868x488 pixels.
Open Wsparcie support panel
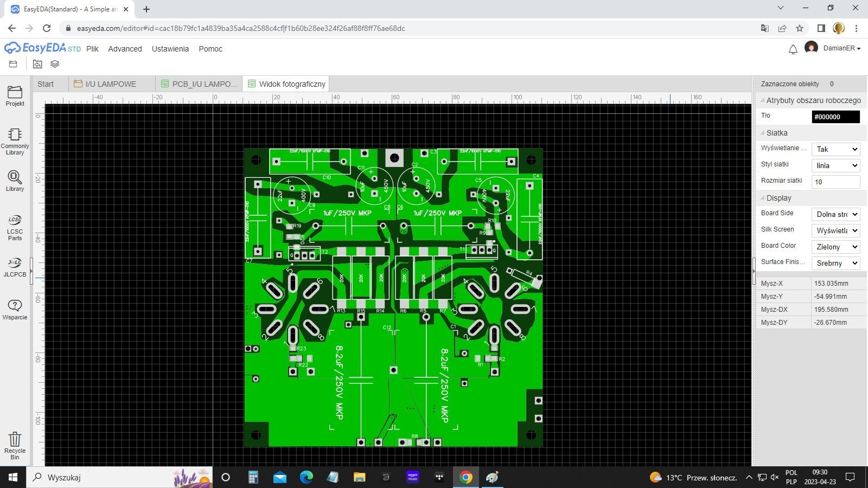pos(15,310)
